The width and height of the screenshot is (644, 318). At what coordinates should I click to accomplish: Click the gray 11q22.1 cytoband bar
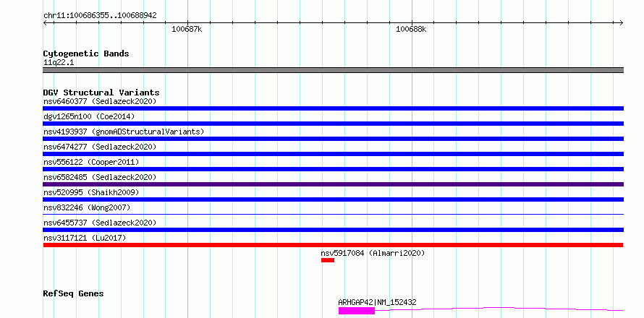point(333,70)
